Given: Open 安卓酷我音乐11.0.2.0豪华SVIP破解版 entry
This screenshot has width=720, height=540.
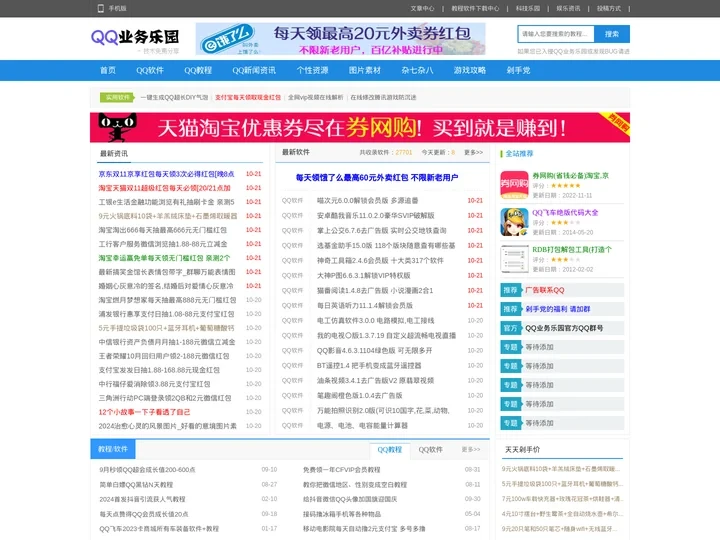Looking at the screenshot, I should 376,215.
